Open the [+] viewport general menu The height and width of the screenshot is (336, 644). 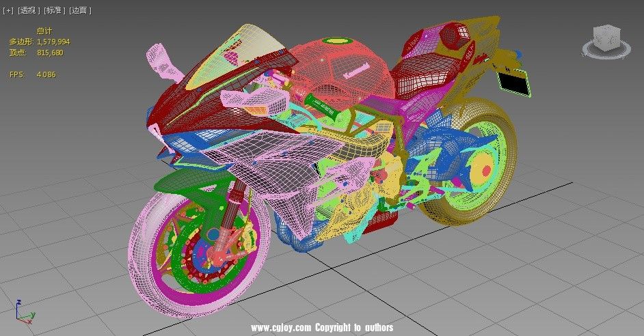coord(8,10)
